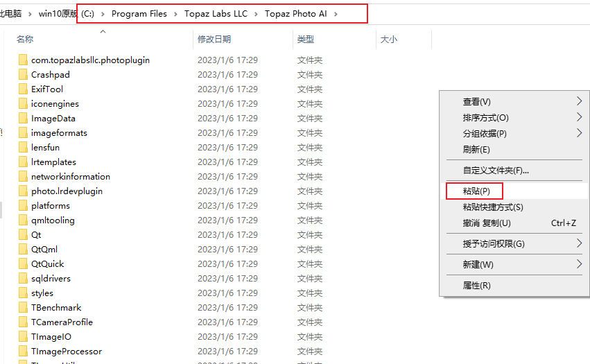This screenshot has height=364, width=590.
Task: Expand the 分组依据(P) submenu arrow
Action: 579,133
